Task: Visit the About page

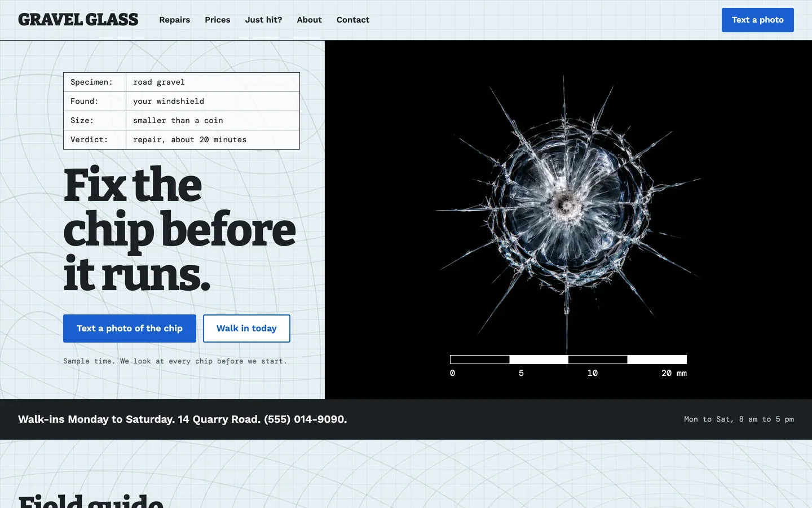Action: 309,20
